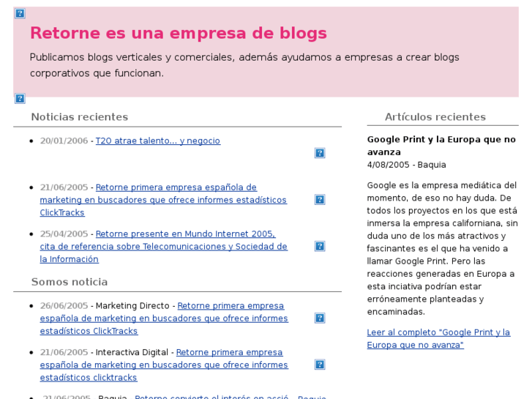Follow the Leer al completo Google Print link
Image resolution: width=532 pixels, height=399 pixels.
point(438,338)
